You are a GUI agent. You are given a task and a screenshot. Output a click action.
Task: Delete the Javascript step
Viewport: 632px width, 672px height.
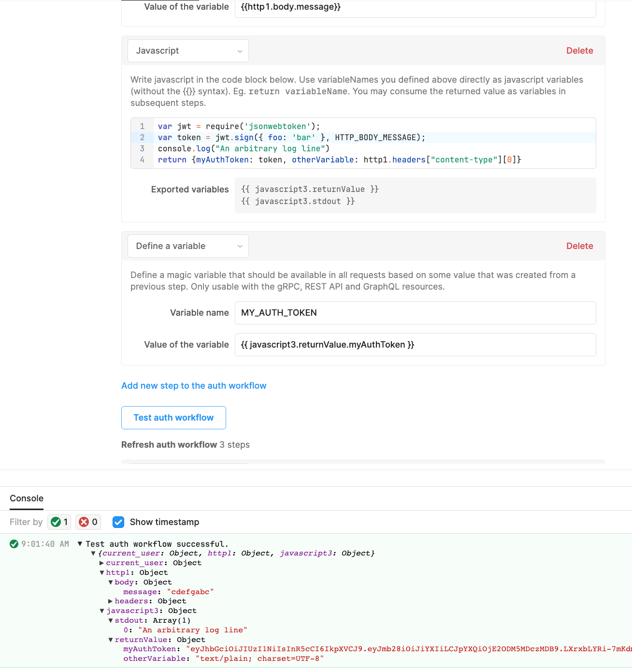(579, 51)
